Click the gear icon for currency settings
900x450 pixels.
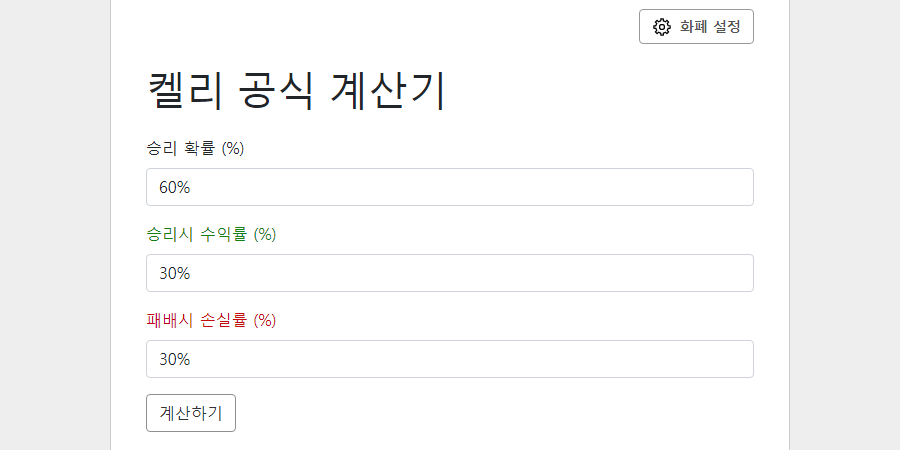point(662,26)
